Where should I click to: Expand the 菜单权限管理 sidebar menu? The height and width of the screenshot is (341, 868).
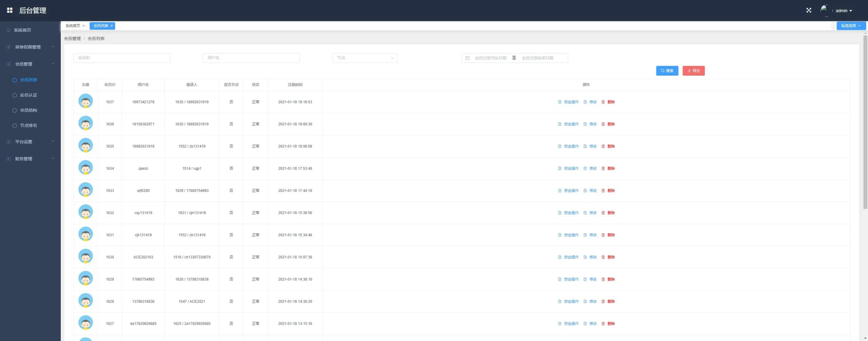pos(30,47)
